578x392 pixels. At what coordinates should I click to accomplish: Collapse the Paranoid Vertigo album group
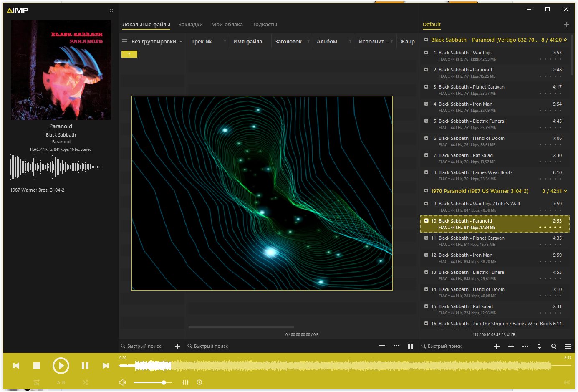[x=565, y=40]
